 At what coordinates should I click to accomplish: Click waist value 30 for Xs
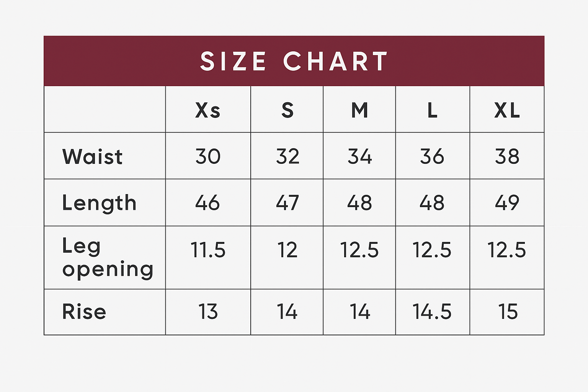click(208, 157)
